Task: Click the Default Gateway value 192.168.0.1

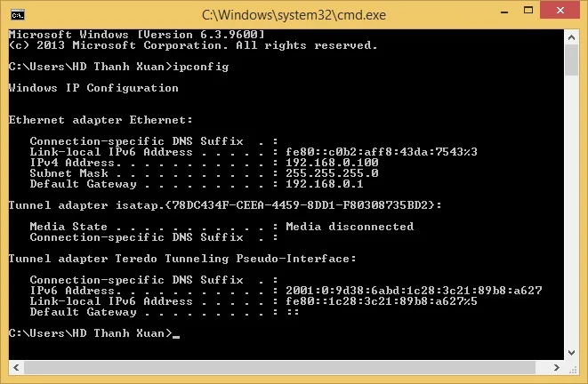Action: point(325,184)
